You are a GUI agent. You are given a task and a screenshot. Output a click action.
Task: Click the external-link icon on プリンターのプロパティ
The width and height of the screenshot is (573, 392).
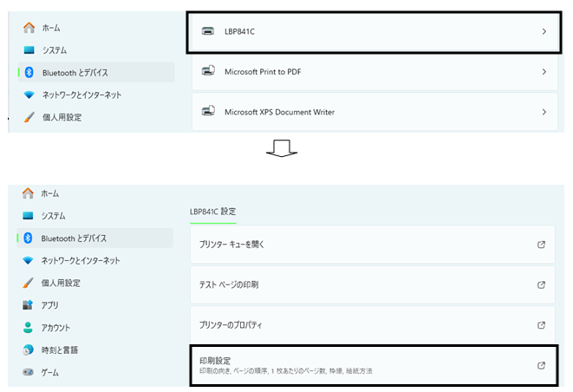point(542,324)
